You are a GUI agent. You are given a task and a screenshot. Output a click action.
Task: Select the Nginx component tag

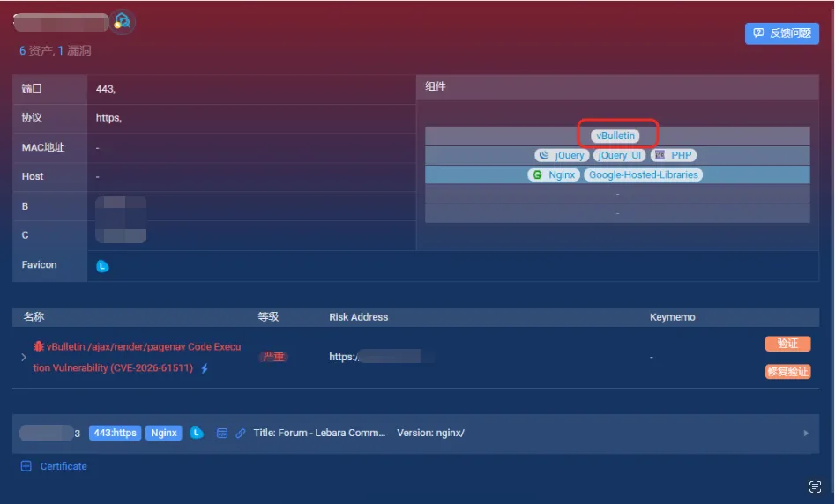(554, 174)
